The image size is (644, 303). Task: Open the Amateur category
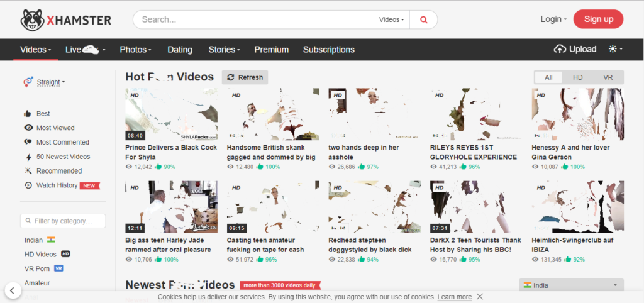click(x=37, y=283)
